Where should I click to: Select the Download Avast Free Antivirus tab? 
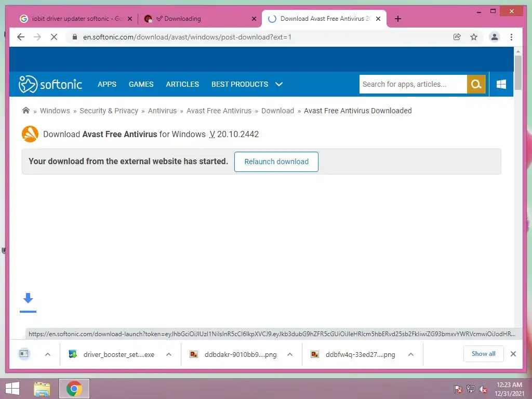(324, 19)
